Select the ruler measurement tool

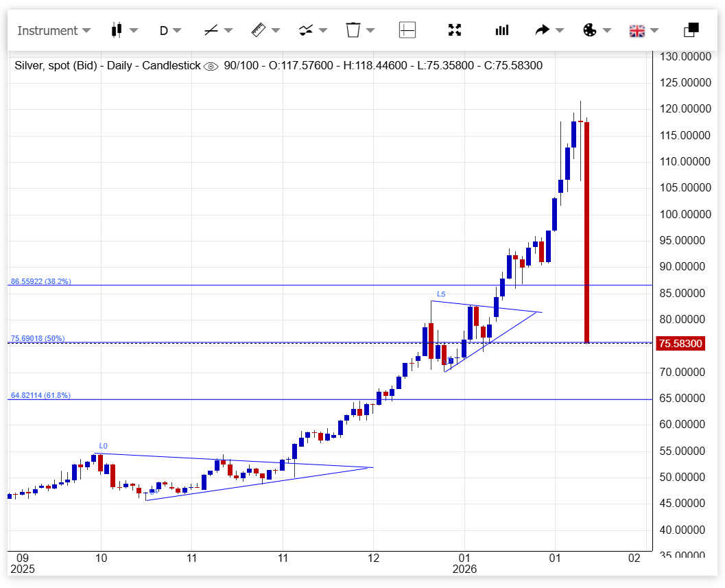[258, 30]
